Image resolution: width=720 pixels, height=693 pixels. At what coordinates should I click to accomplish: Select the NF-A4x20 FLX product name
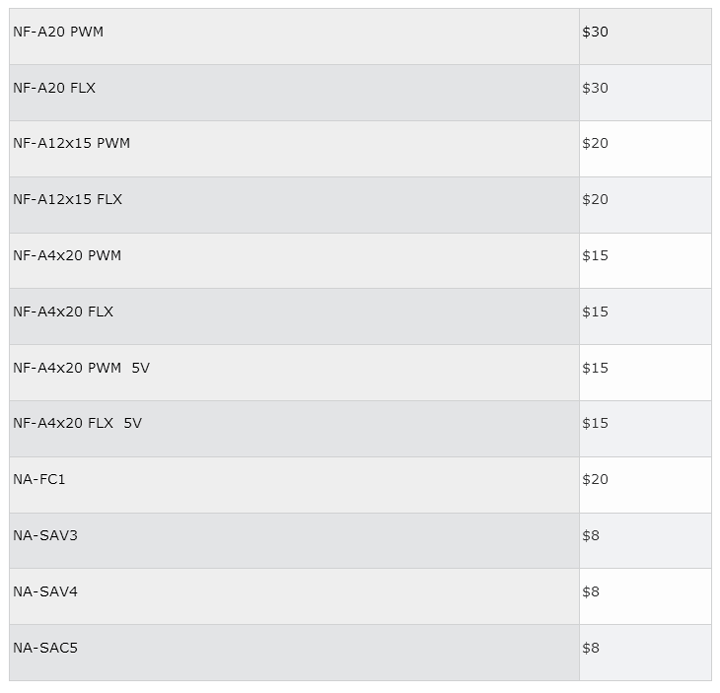(63, 311)
